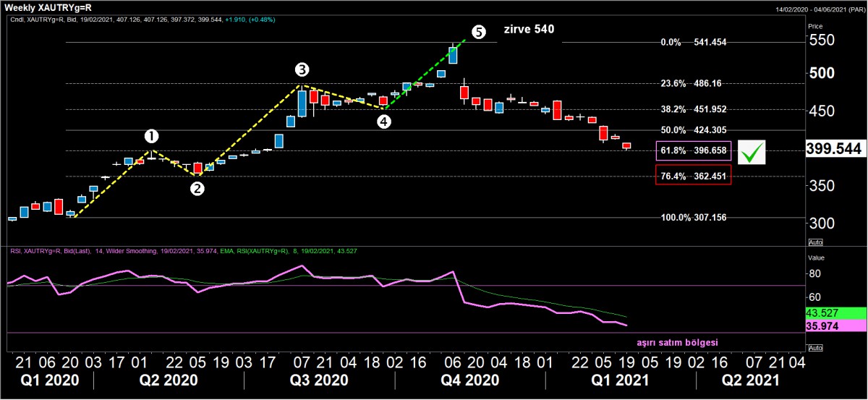The height and width of the screenshot is (400, 868).
Task: Click the 399.544 current price label
Action: (x=834, y=149)
